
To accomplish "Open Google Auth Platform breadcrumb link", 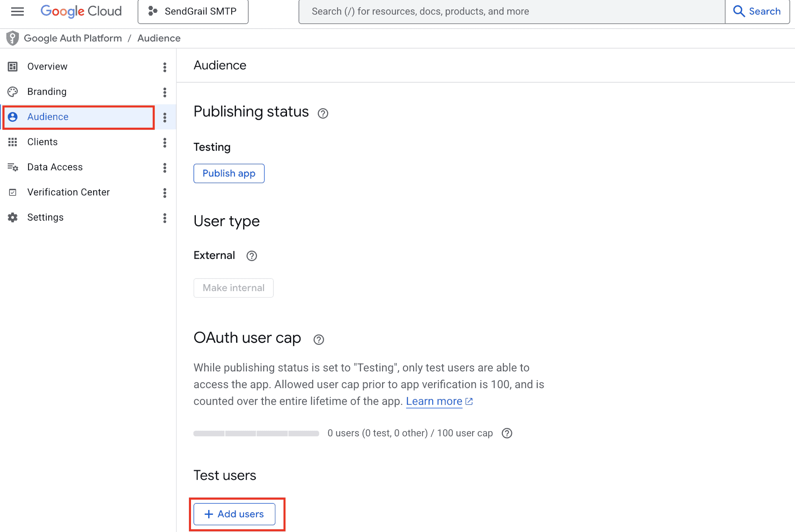I will [x=73, y=38].
